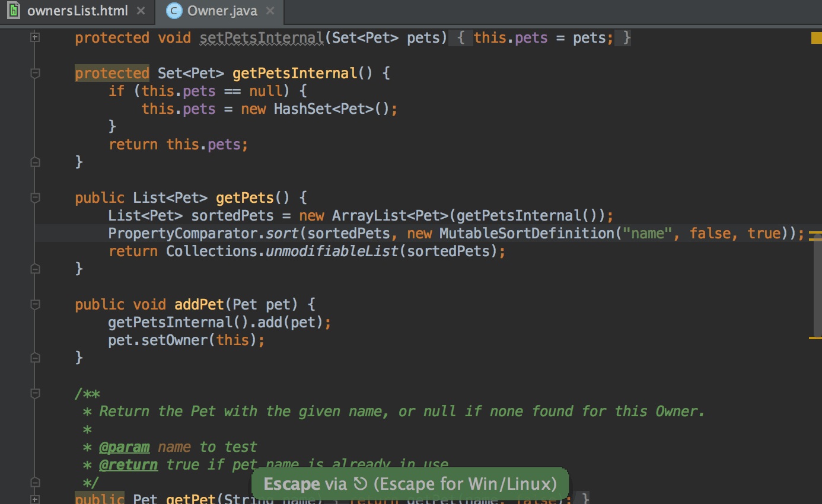Viewport: 822px width, 504px height.
Task: Expand the folded getPet method at bottom
Action: (35, 499)
